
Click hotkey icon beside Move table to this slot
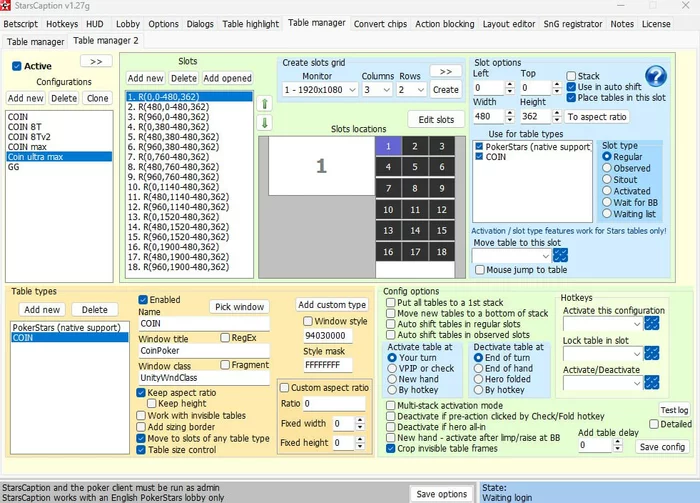560,255
